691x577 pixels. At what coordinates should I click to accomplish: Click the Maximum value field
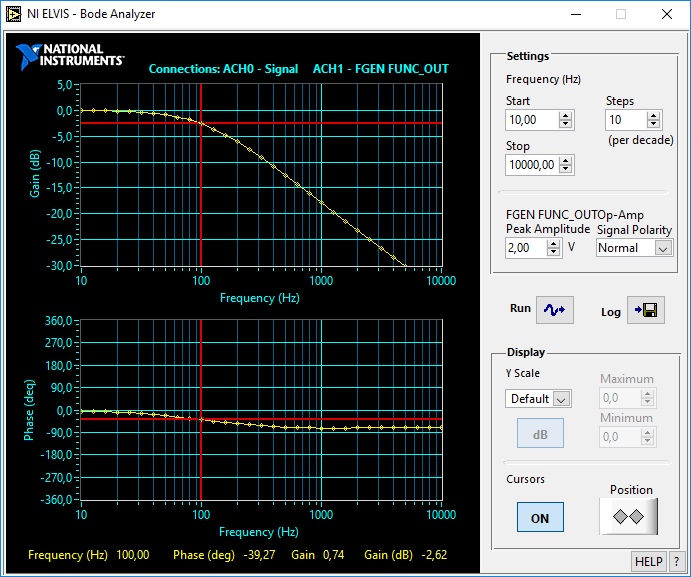point(620,398)
